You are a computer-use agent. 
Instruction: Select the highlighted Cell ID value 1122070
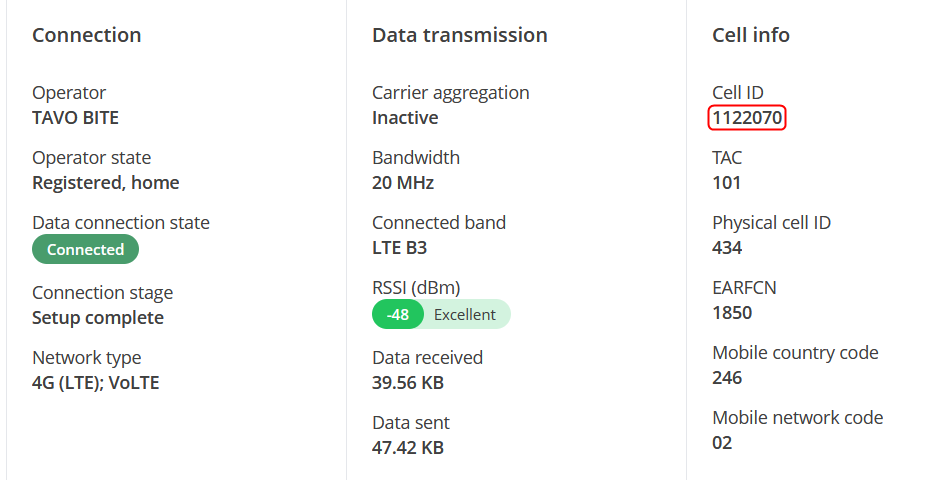click(748, 118)
